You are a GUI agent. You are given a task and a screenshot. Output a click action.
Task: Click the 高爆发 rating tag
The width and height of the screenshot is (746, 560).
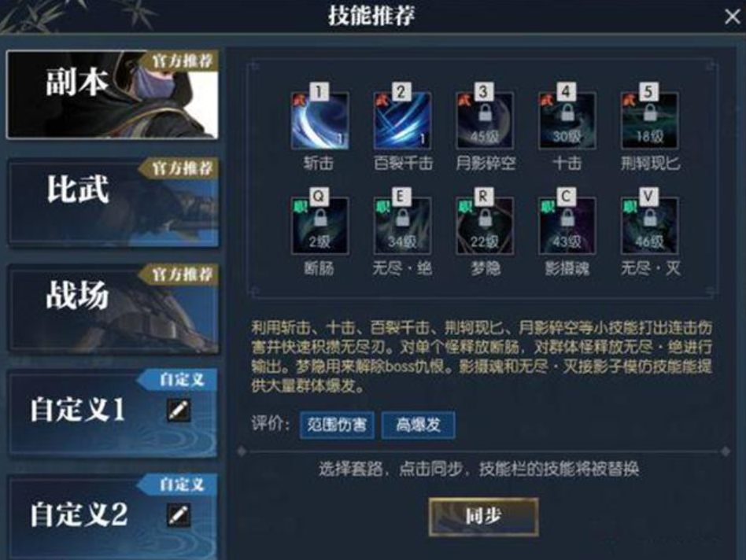tap(418, 425)
